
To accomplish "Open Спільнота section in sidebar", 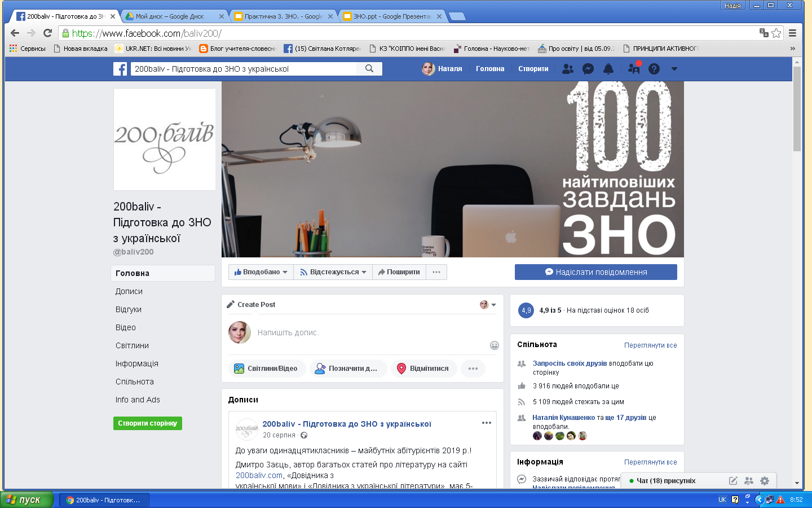I will 135,382.
